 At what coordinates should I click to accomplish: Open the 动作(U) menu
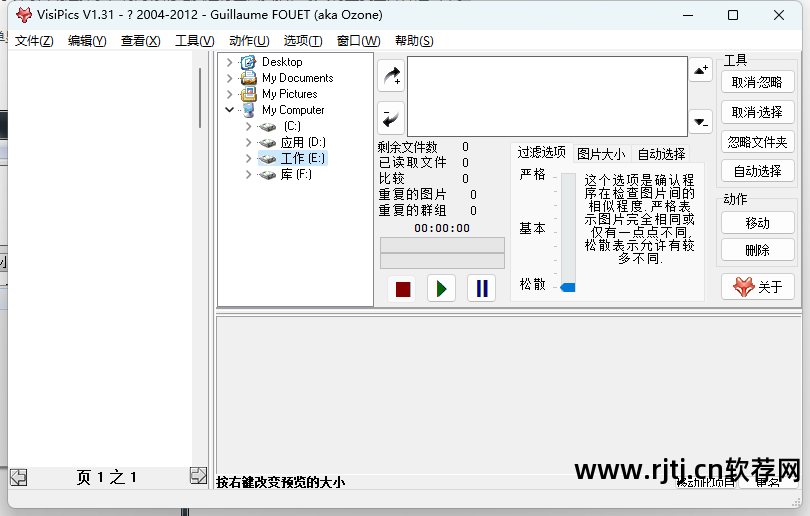pos(249,40)
